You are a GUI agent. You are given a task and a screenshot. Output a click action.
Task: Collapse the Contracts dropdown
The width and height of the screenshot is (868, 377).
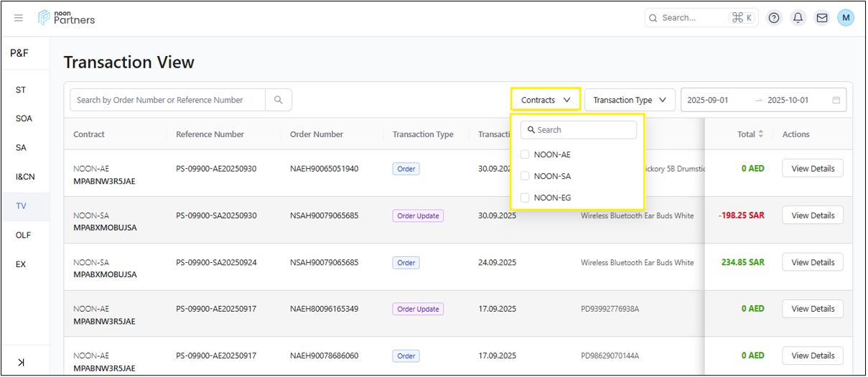click(x=546, y=100)
